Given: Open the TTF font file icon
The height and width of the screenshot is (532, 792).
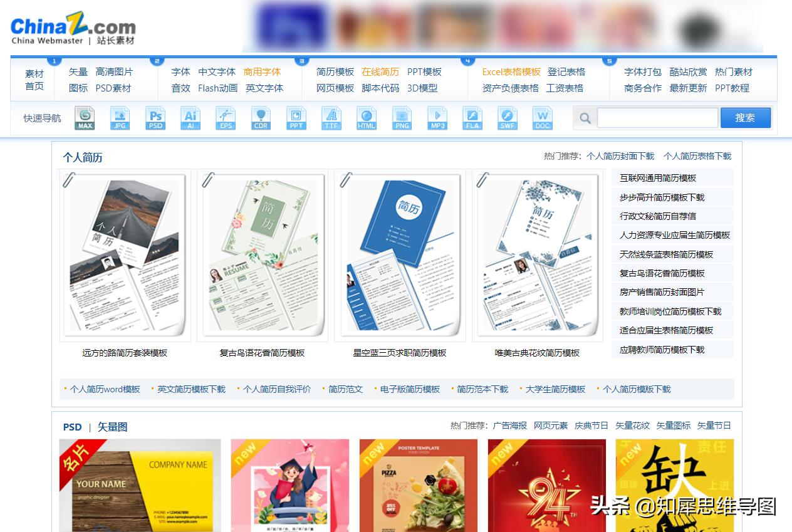Looking at the screenshot, I should (x=331, y=118).
